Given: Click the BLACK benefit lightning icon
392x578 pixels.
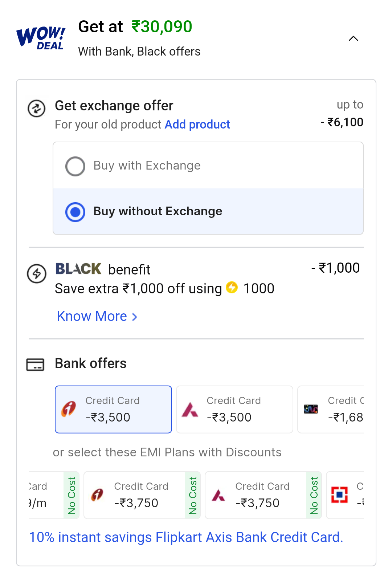Looking at the screenshot, I should tap(37, 274).
